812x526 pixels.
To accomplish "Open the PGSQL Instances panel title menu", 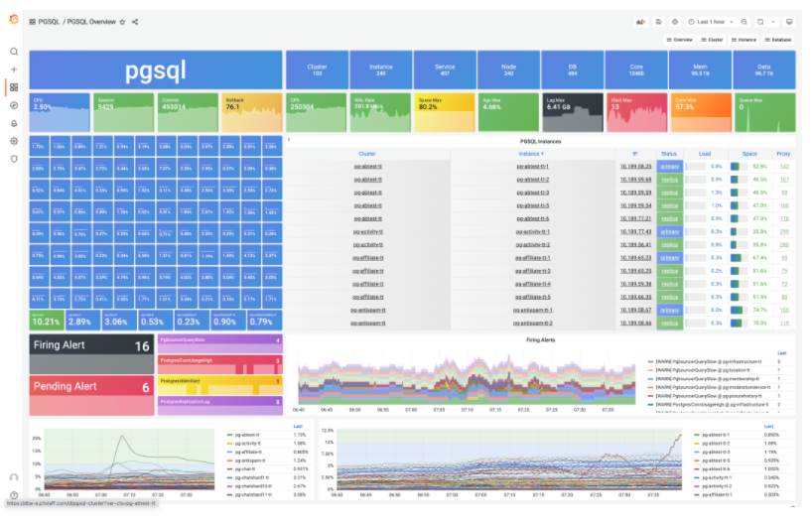I will pos(541,141).
